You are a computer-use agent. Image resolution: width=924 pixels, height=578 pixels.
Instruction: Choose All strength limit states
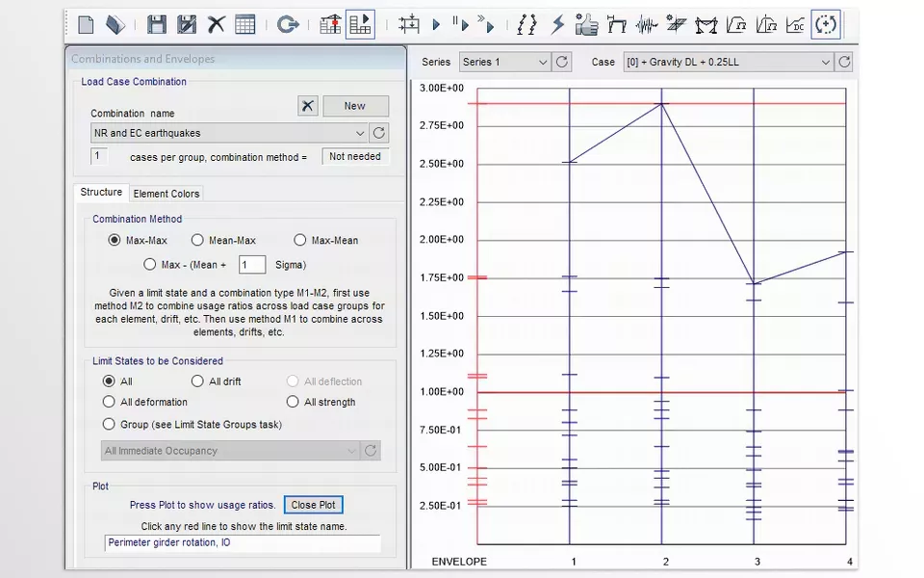coord(293,402)
